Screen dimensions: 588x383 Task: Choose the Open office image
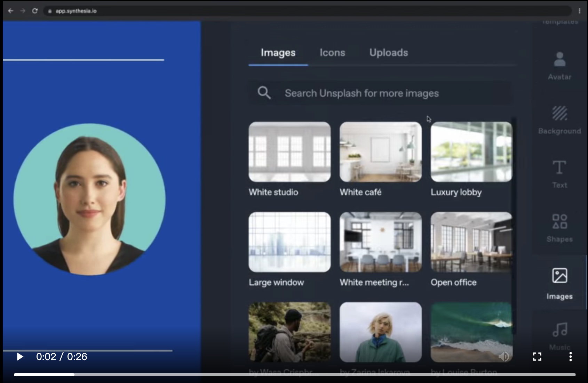click(x=471, y=242)
